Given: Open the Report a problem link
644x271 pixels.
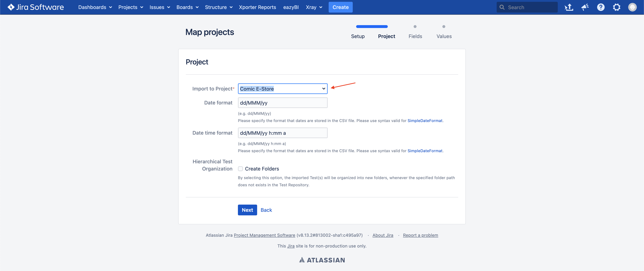Looking at the screenshot, I should 420,235.
